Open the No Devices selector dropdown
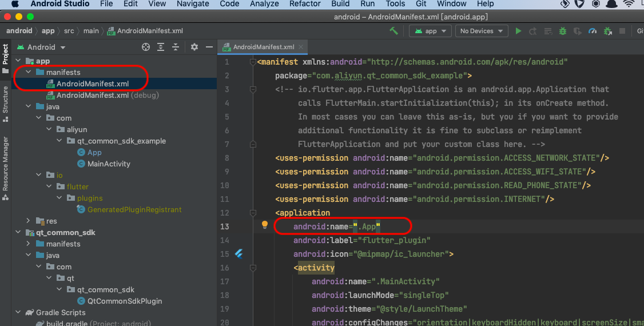This screenshot has width=644, height=326. tap(482, 31)
